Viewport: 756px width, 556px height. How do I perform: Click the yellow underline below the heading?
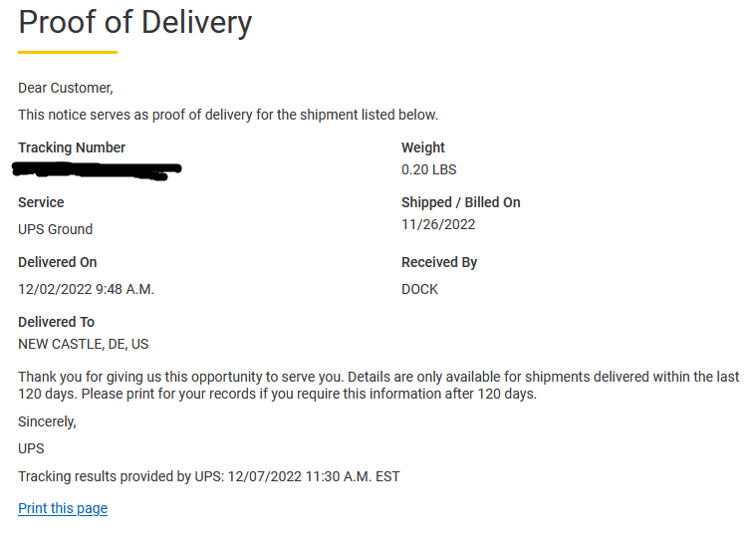click(68, 52)
